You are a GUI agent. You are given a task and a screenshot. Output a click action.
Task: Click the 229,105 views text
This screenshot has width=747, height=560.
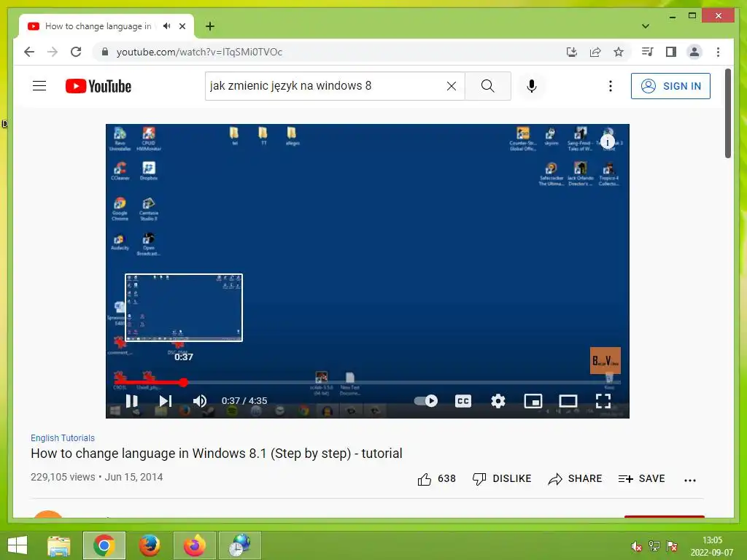(x=63, y=477)
